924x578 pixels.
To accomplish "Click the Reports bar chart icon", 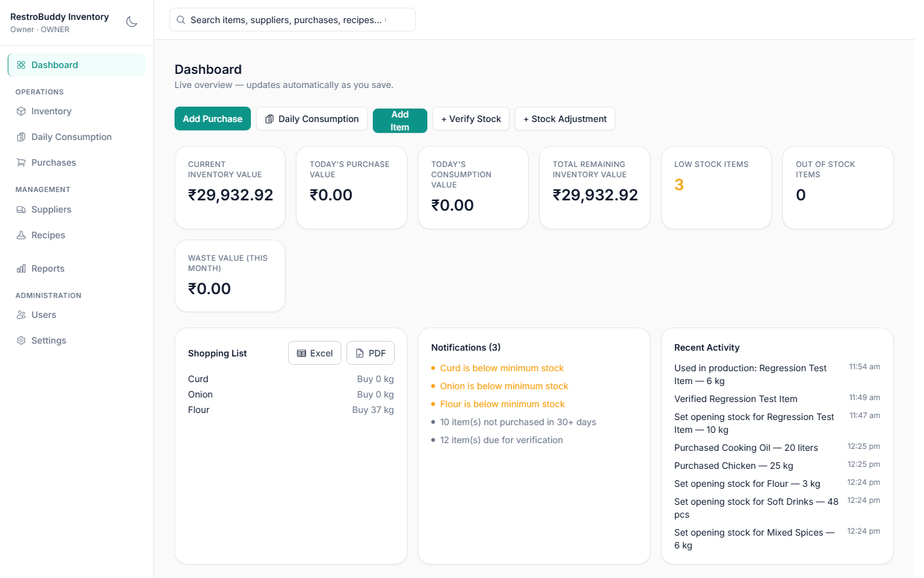I will (x=21, y=268).
